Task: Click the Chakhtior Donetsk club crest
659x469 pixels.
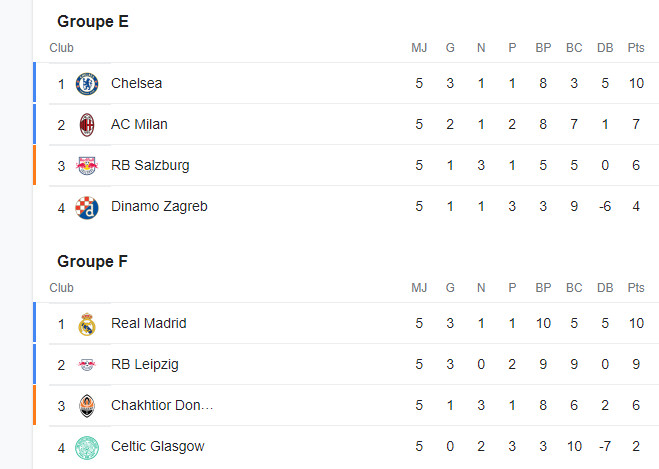Action: (x=87, y=406)
